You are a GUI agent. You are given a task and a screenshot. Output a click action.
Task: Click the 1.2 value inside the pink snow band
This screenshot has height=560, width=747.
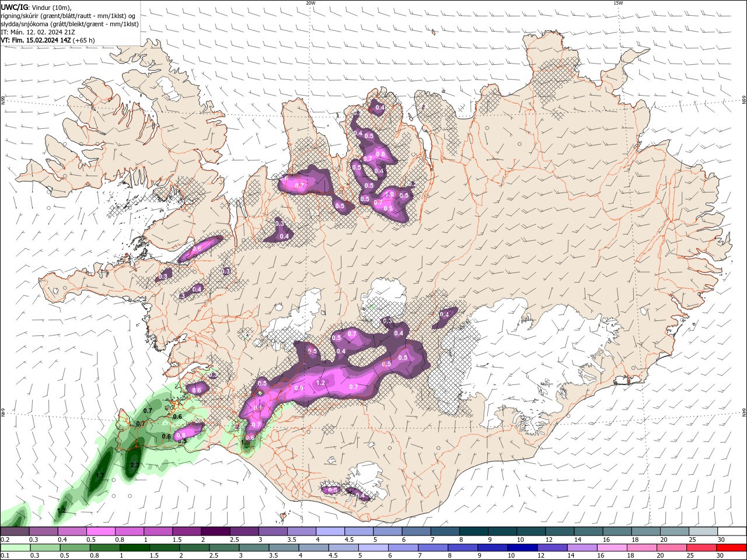tap(320, 383)
